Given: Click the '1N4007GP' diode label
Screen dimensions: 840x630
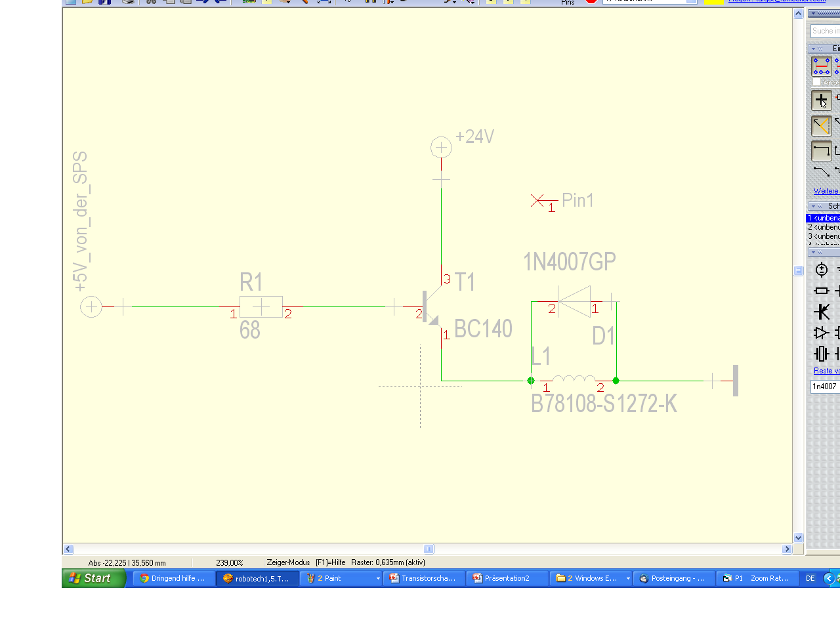Looking at the screenshot, I should coord(570,262).
